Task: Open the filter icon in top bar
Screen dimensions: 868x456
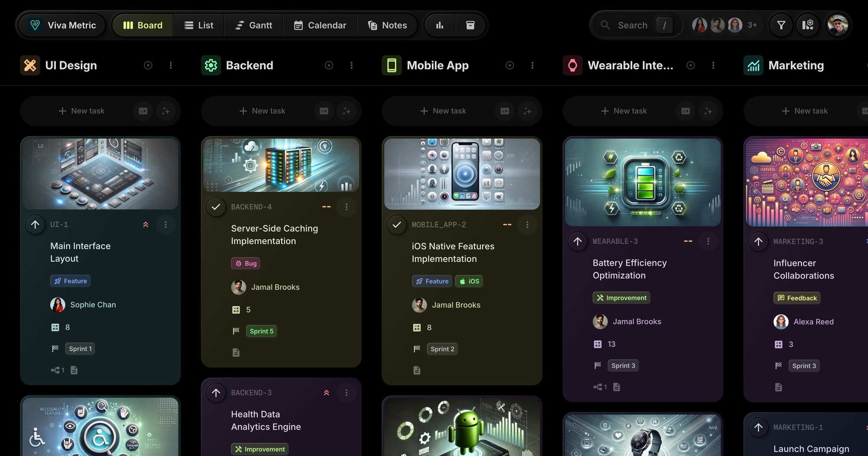Action: pos(781,25)
